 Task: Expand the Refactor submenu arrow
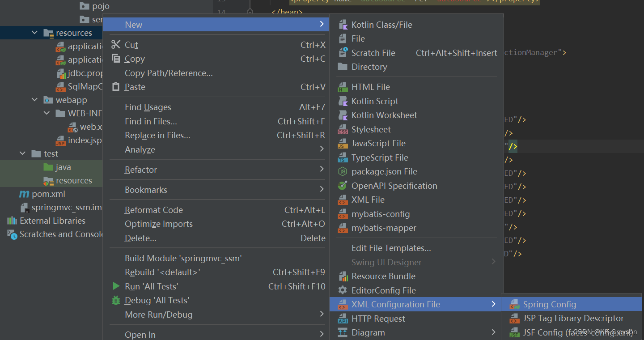click(322, 169)
